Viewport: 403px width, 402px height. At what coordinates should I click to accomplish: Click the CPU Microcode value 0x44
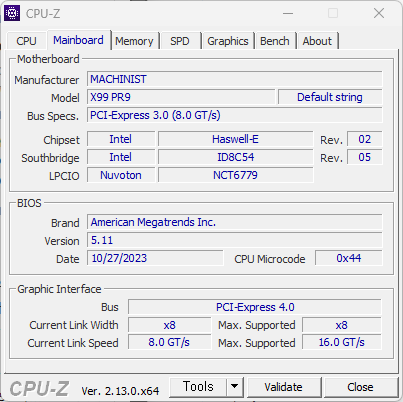click(x=348, y=258)
